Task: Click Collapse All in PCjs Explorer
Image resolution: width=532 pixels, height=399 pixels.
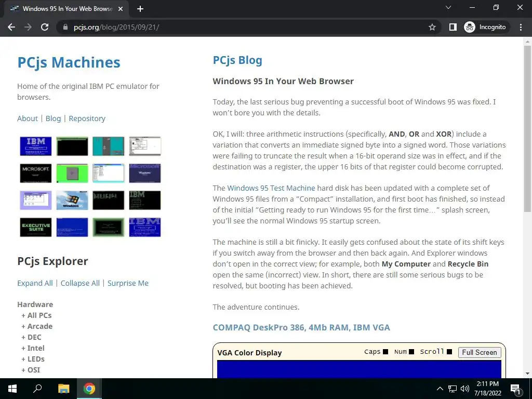Action: click(80, 283)
